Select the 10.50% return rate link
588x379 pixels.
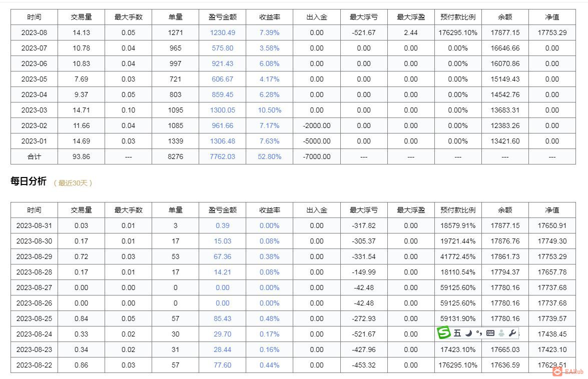point(269,110)
